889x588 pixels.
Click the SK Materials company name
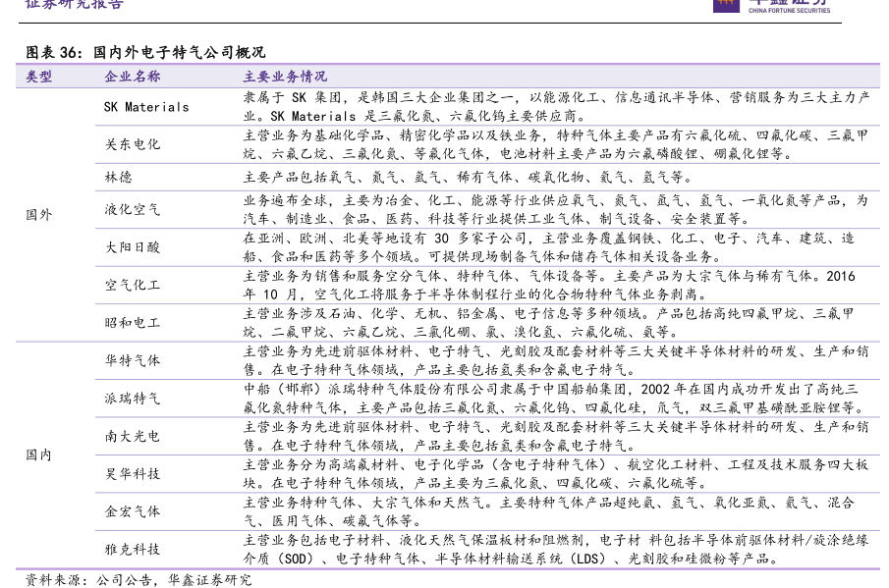click(146, 107)
